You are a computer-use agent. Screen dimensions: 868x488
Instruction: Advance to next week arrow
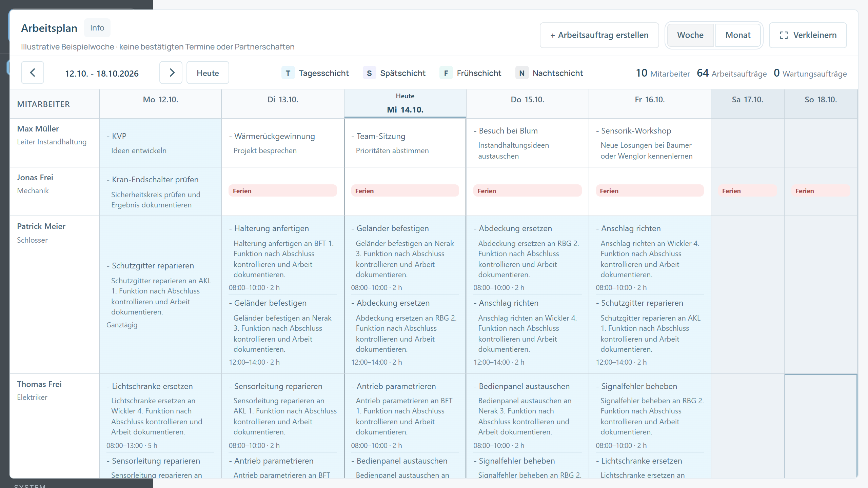(171, 73)
